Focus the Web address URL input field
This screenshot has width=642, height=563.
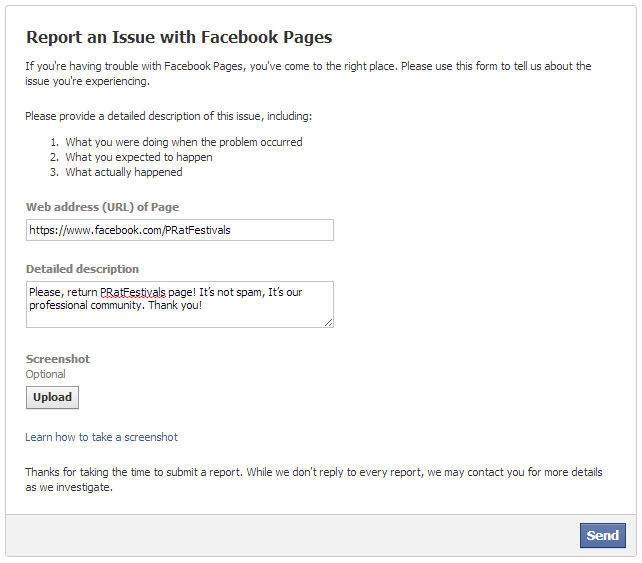pos(179,230)
